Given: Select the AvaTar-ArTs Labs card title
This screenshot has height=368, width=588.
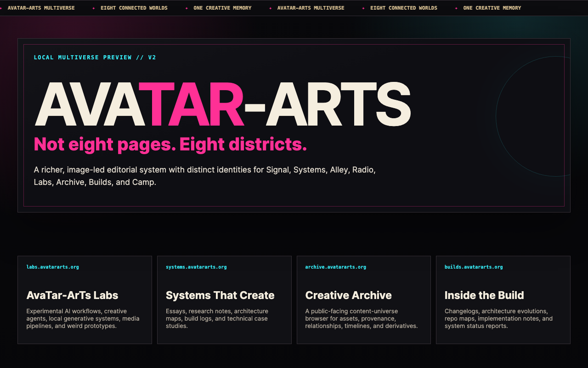Looking at the screenshot, I should point(72,295).
